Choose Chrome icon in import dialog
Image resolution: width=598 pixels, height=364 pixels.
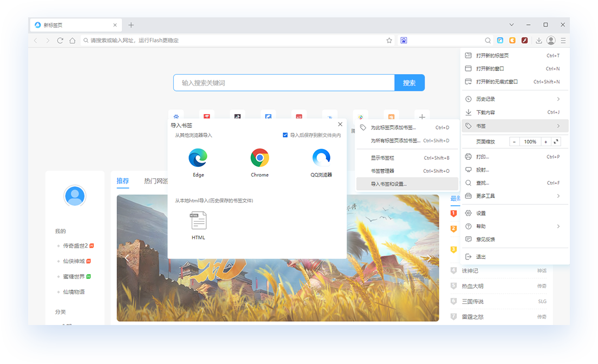(x=259, y=158)
